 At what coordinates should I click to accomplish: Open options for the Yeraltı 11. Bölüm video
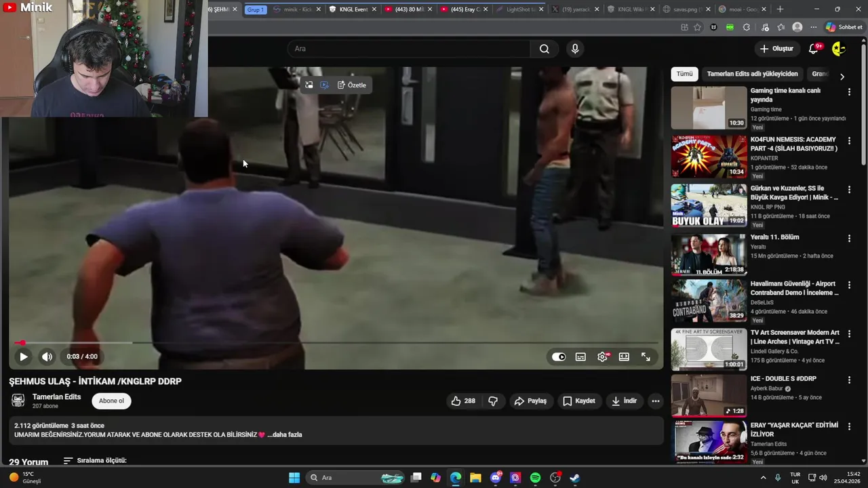point(849,239)
